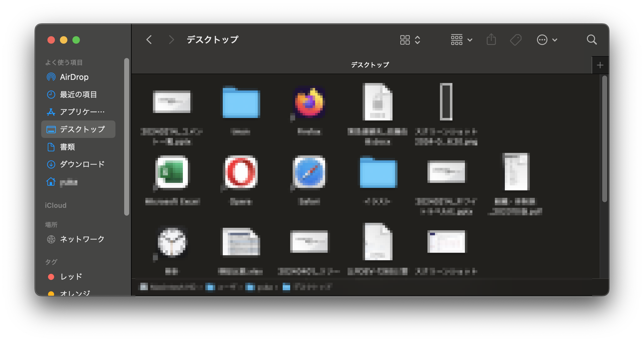Select the xlsx spreadsheet thumbnail in the third row
The height and width of the screenshot is (342, 644).
coord(241,242)
